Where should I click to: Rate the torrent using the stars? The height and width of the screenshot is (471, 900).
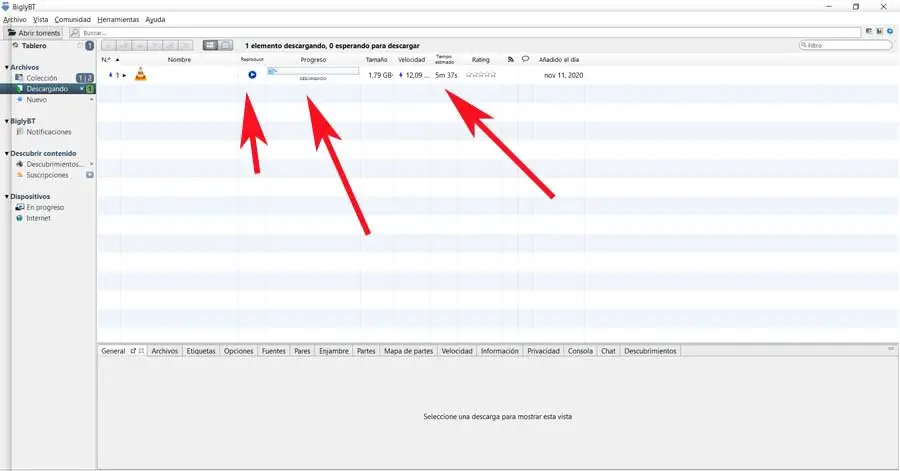click(481, 75)
